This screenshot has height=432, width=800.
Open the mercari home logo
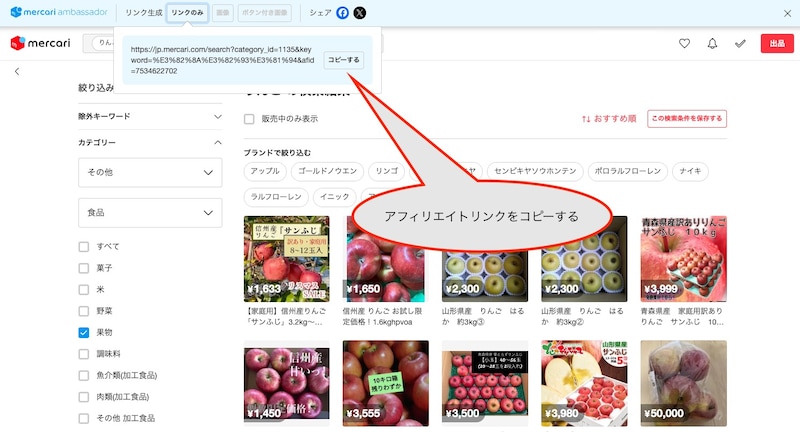(40, 43)
